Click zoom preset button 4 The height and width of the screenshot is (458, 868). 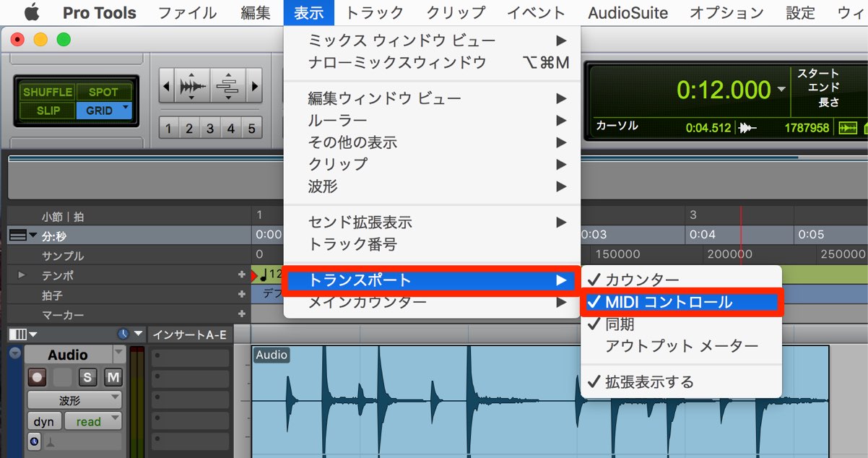pos(231,129)
